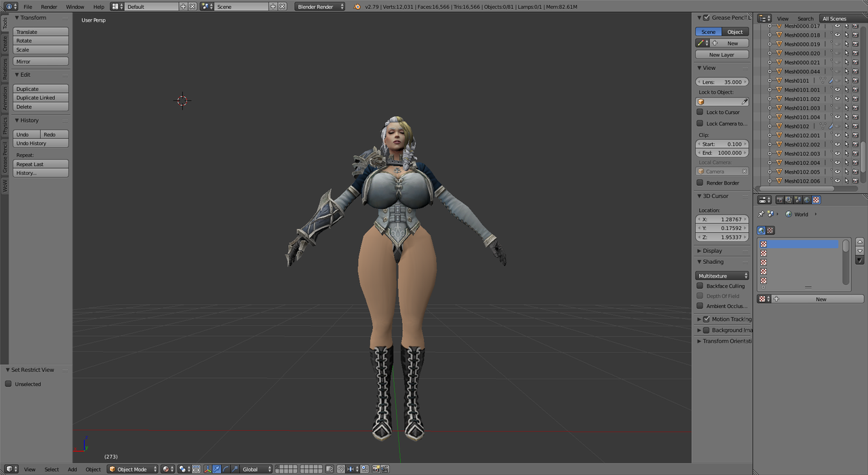
Task: Click the Repeat Last button
Action: point(41,164)
